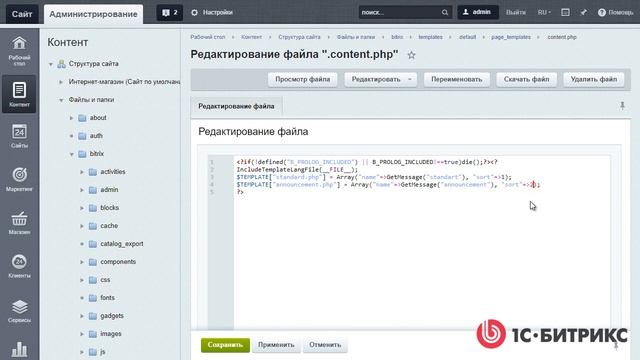The height and width of the screenshot is (360, 640).
Task: Go to Рабочий стол breadcrumb
Action: coord(208,37)
